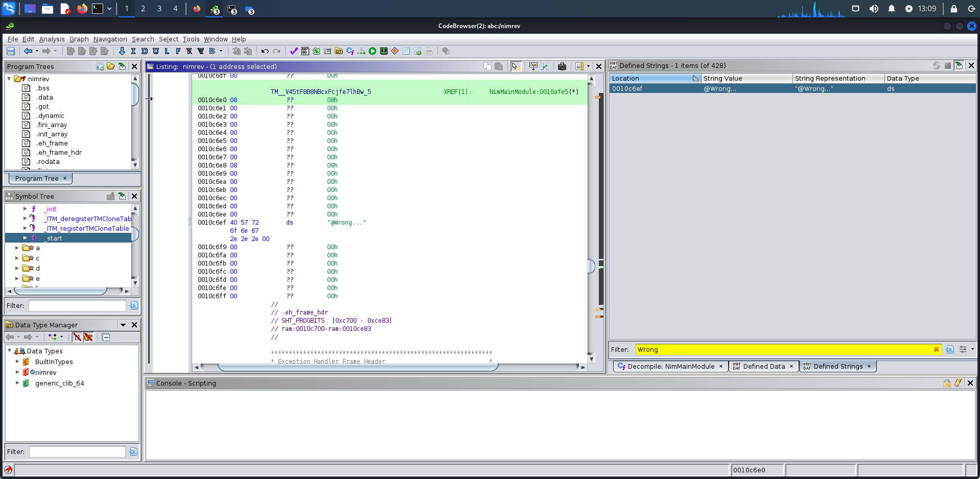The width and height of the screenshot is (980, 479).
Task: Click the Redo icon in the toolbar
Action: 276,51
